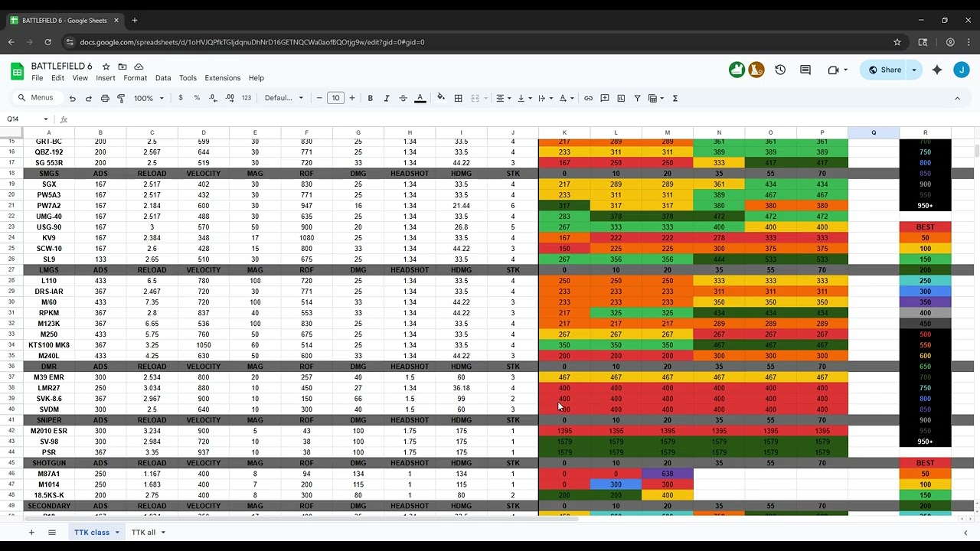Open the Data menu
Viewport: 980px width, 551px height.
pos(163,78)
